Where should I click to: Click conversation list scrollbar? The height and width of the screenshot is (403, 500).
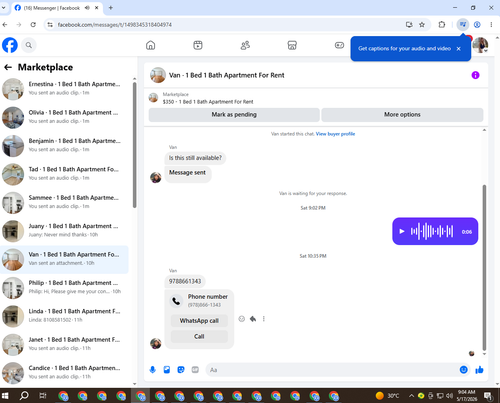tap(134, 145)
